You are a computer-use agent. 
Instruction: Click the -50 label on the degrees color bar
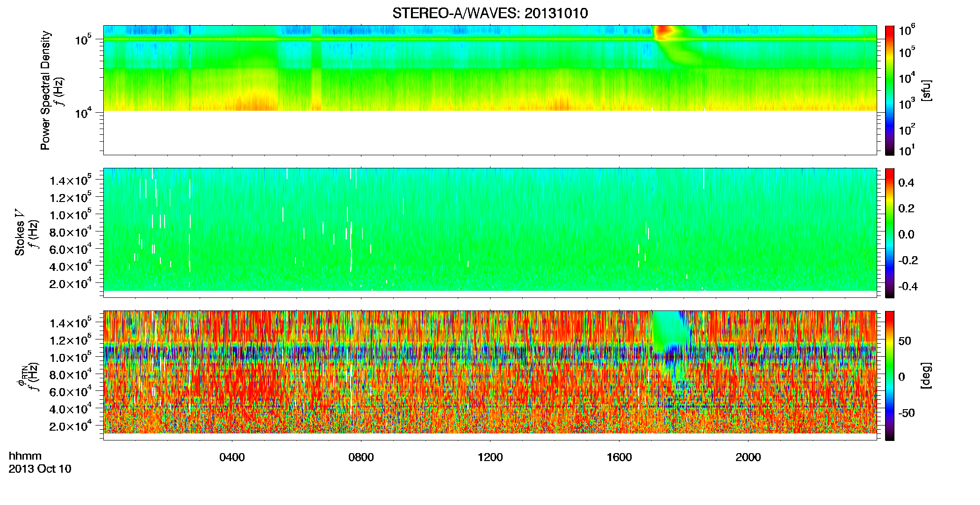pyautogui.click(x=906, y=413)
